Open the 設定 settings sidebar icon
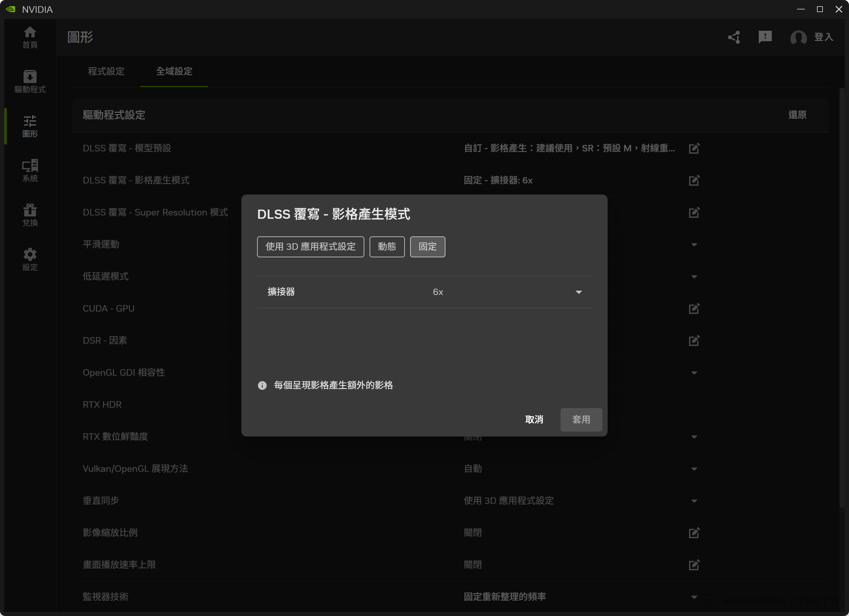The width and height of the screenshot is (849, 616). [x=30, y=259]
